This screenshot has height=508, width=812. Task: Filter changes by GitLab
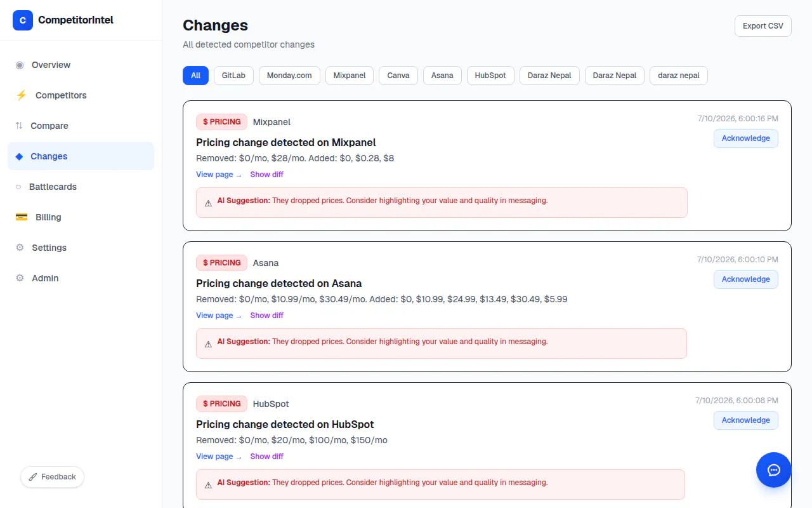[233, 75]
